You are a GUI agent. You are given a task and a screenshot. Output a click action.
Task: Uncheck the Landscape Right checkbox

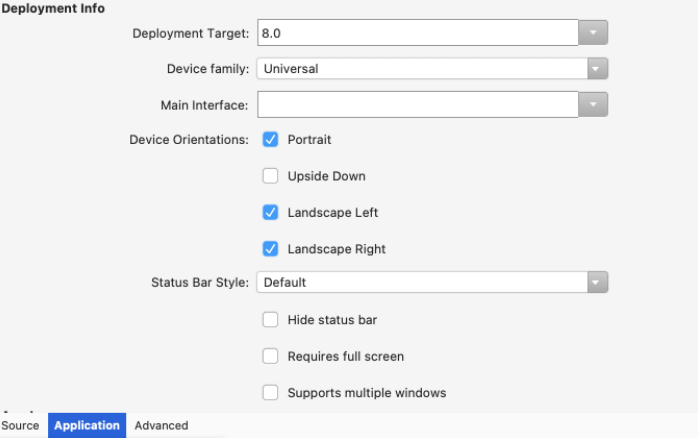click(270, 249)
